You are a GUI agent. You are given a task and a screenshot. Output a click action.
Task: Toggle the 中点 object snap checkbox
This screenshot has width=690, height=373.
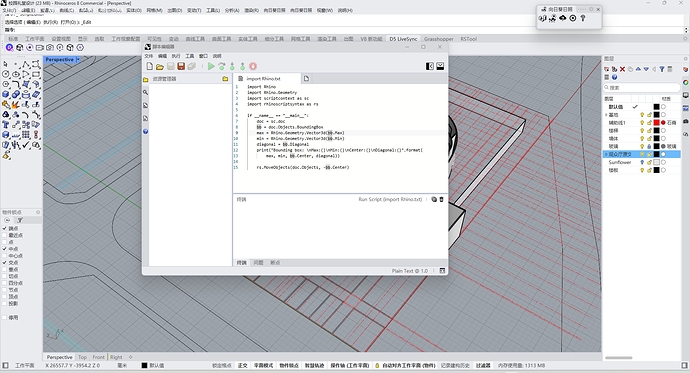point(5,249)
